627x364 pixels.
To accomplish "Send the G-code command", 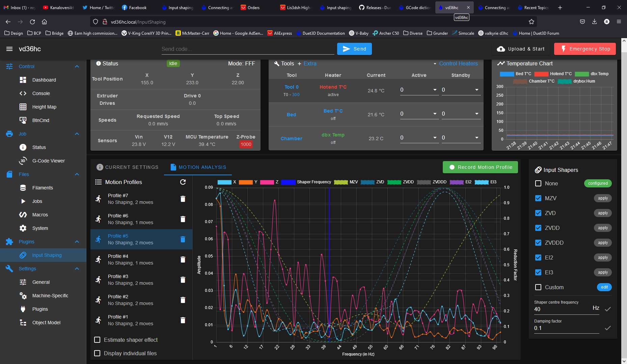I will tap(354, 49).
